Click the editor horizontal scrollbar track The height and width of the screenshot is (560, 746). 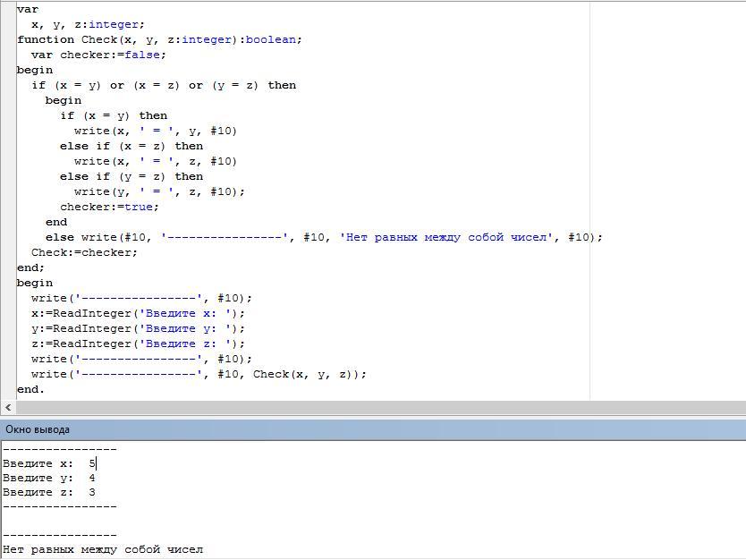381,407
